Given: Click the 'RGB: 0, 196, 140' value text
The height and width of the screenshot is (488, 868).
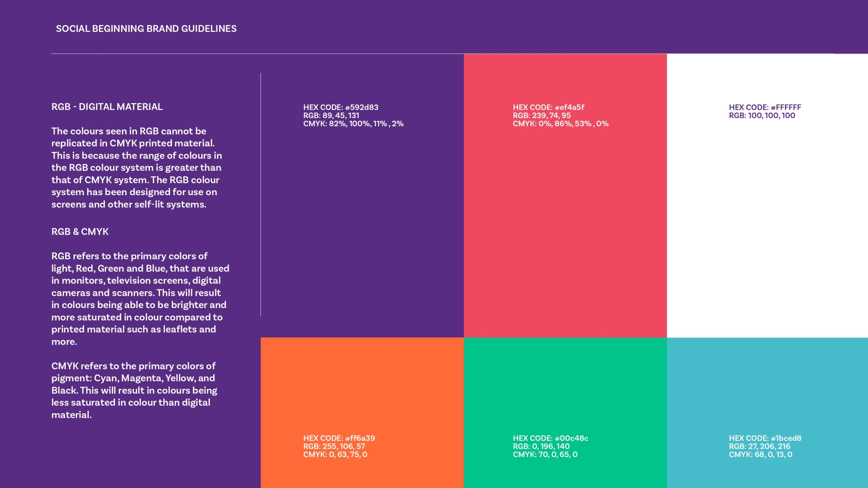Looking at the screenshot, I should [541, 446].
